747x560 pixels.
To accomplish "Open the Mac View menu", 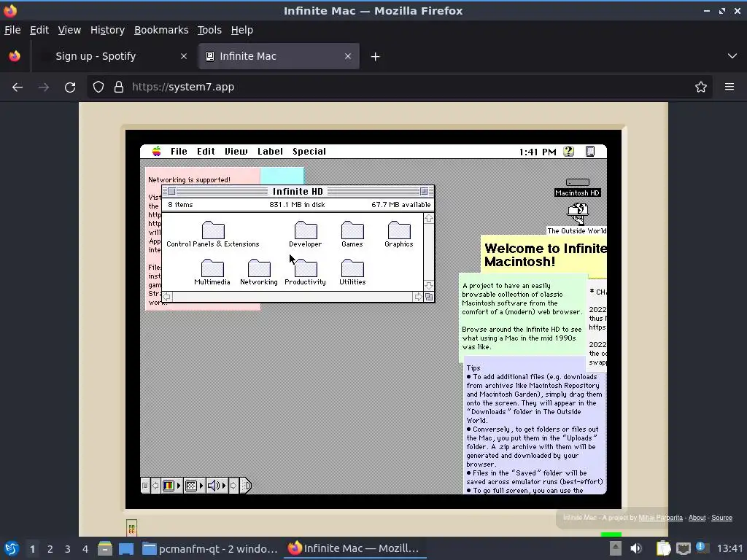I will (x=236, y=152).
